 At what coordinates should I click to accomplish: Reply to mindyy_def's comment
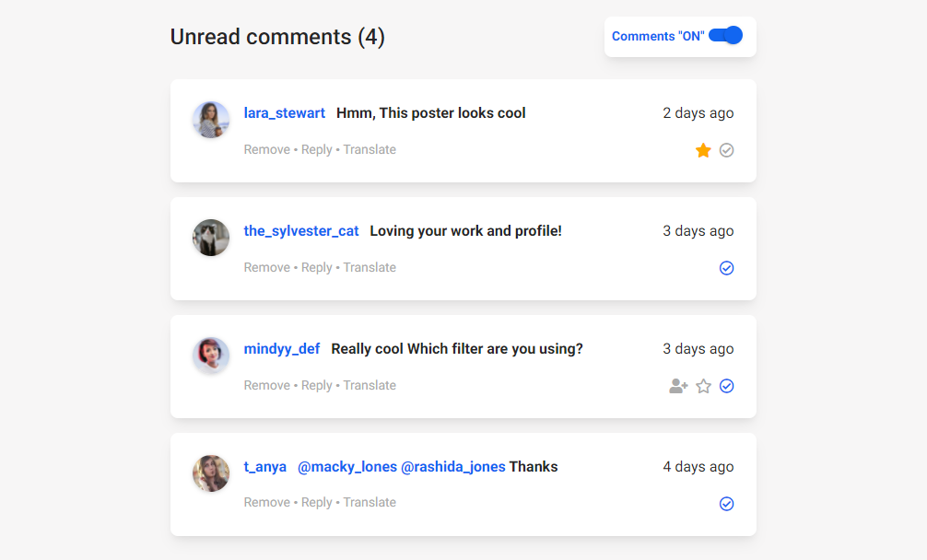coord(317,385)
